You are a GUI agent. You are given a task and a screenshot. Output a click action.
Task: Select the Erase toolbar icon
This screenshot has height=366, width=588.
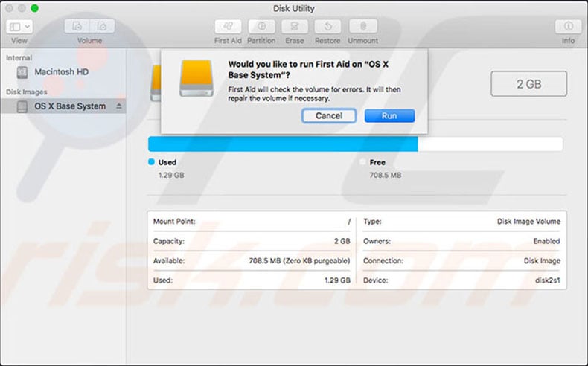295,27
